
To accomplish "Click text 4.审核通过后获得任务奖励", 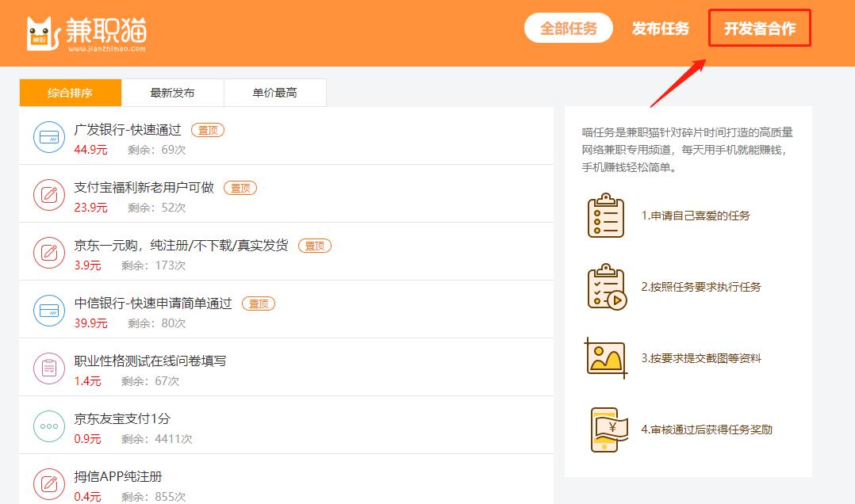I will 707,430.
